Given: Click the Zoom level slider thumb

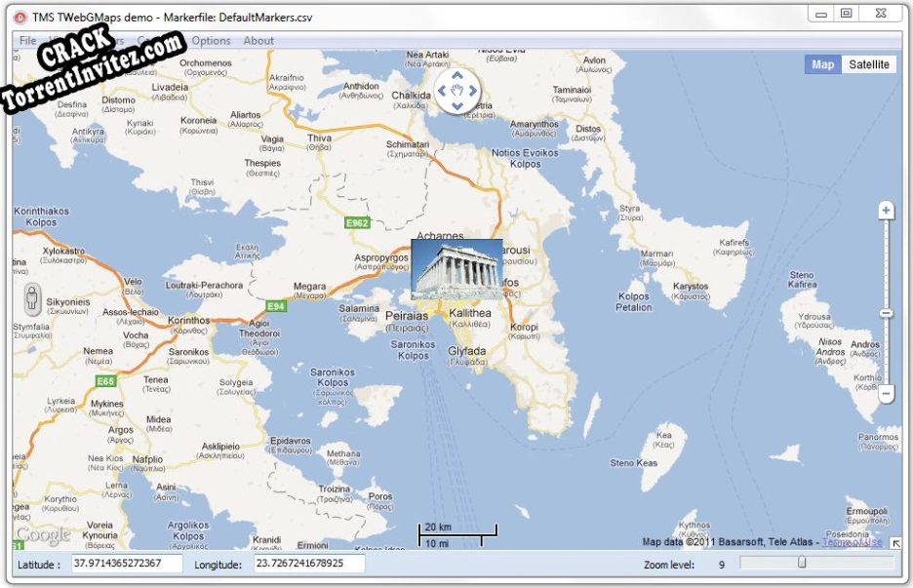Looking at the screenshot, I should coord(802,562).
